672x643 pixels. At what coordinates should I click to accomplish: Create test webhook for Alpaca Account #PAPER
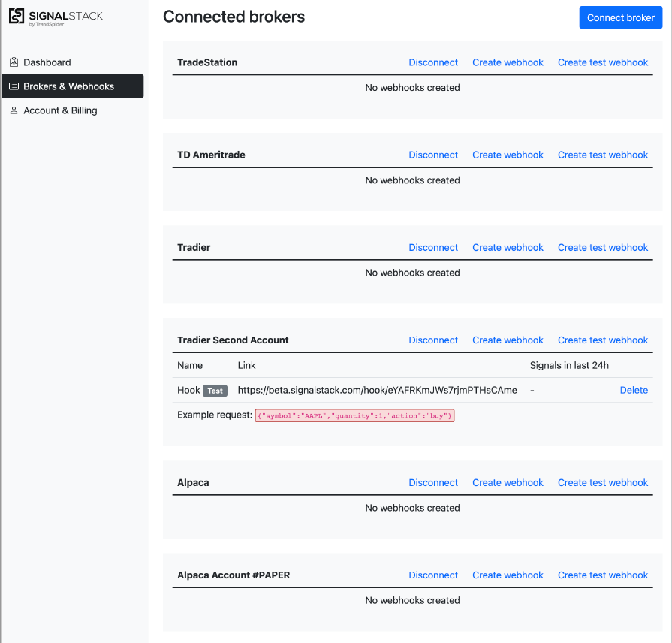pos(603,575)
